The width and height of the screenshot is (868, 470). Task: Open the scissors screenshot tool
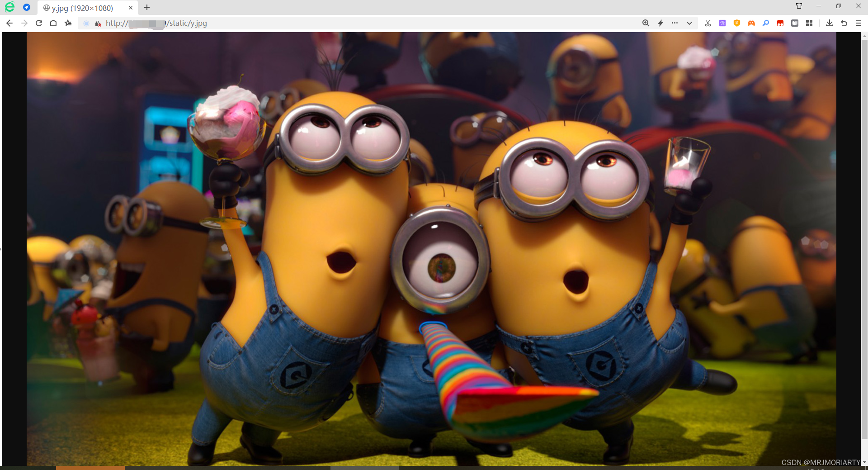[x=708, y=23]
